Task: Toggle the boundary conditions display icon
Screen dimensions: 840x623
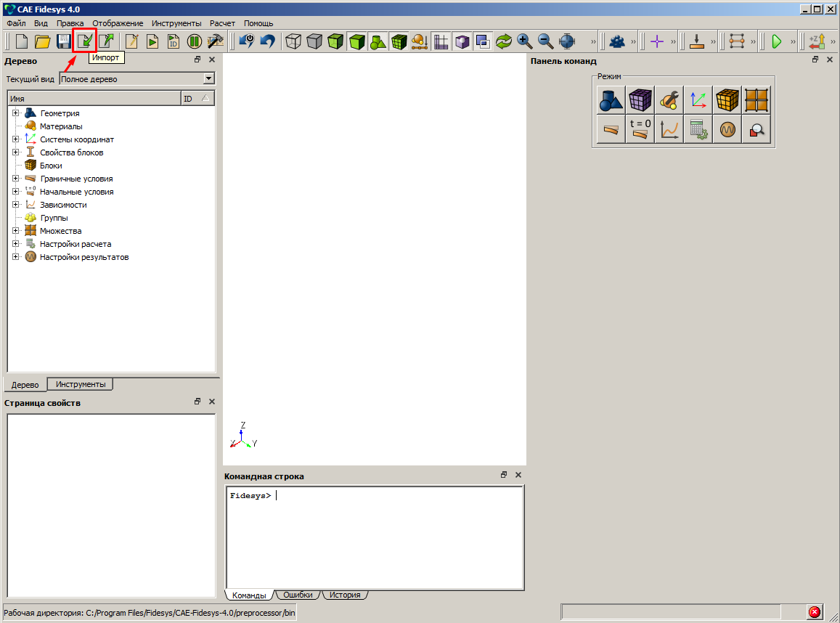Action: pos(420,41)
